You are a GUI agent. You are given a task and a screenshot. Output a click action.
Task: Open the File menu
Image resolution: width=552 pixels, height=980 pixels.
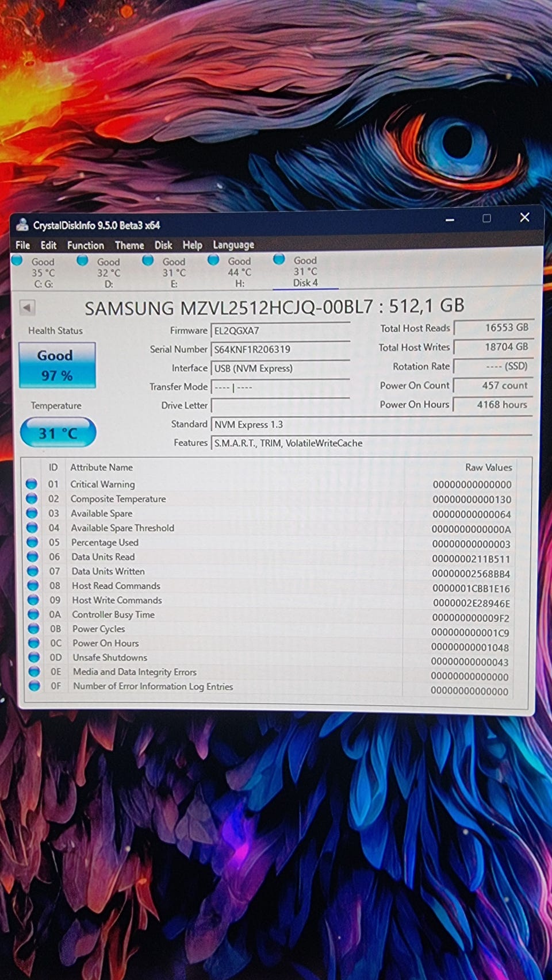coord(23,245)
